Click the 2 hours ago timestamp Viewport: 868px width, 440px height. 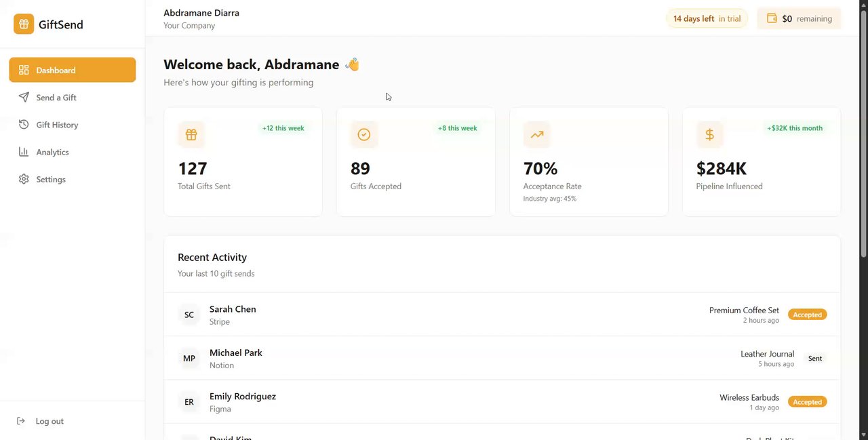tap(761, 320)
